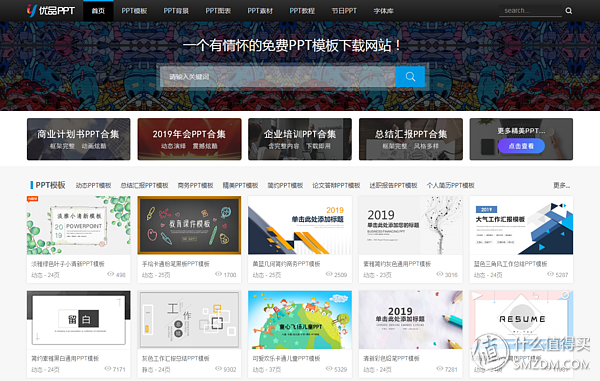Open the 2019年会PPT合集 banner card

pyautogui.click(x=189, y=139)
